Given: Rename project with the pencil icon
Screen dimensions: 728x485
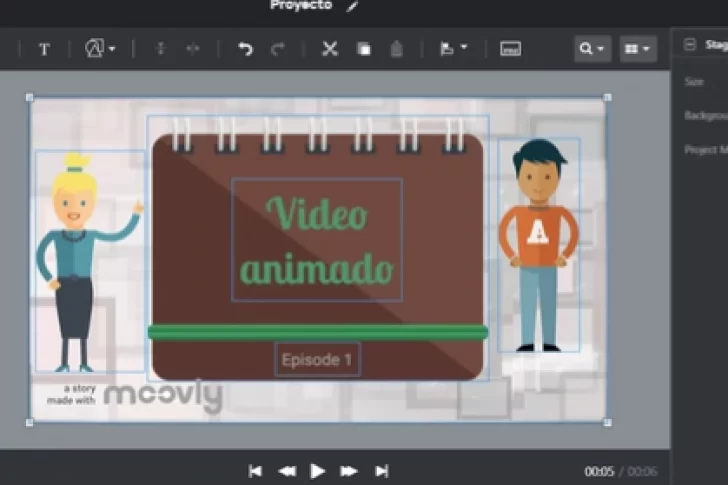Looking at the screenshot, I should pos(352,6).
